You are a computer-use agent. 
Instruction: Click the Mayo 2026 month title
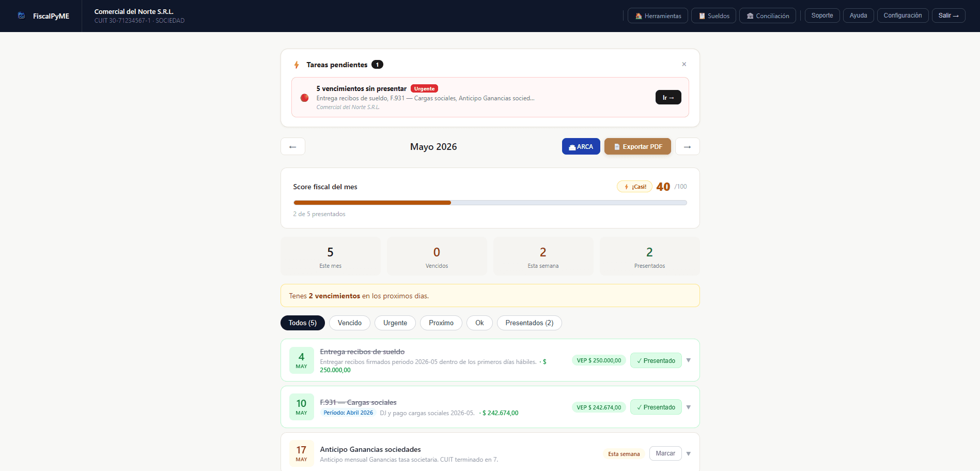433,147
